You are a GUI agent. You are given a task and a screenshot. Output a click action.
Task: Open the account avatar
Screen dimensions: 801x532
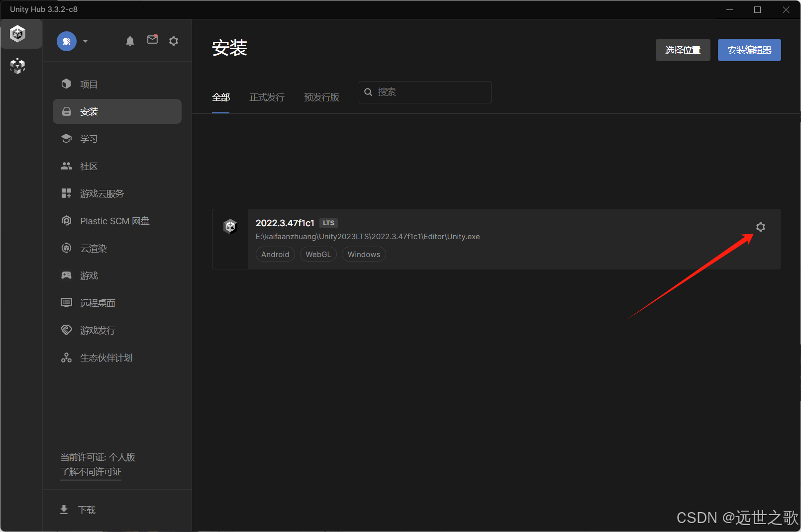tap(67, 41)
